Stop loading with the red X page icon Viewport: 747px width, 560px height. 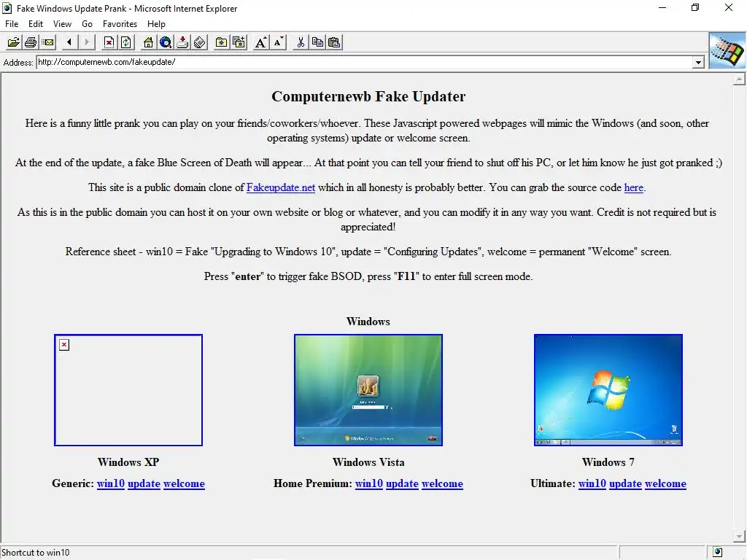[x=109, y=42]
